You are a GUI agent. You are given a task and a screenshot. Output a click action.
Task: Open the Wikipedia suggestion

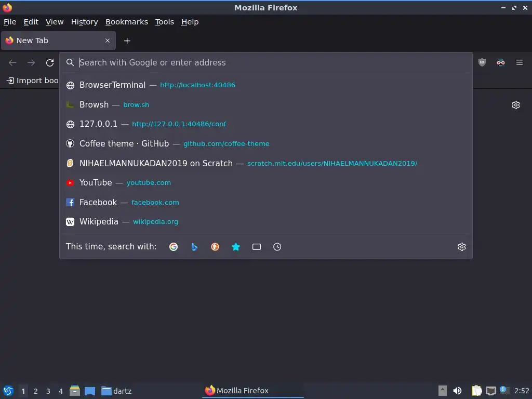tap(266, 221)
